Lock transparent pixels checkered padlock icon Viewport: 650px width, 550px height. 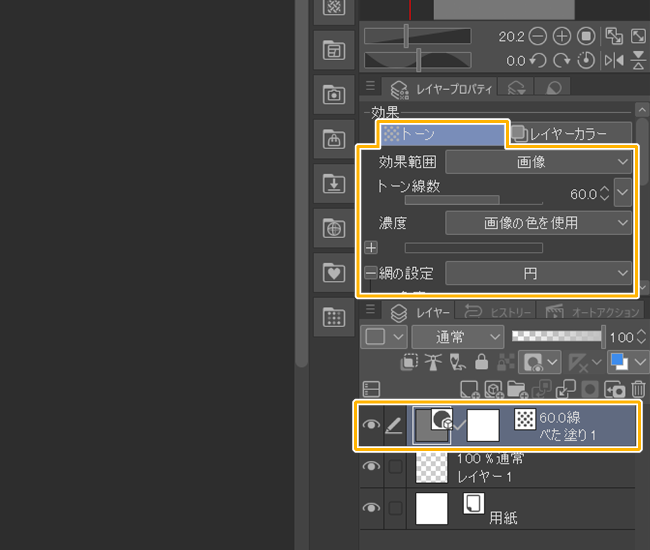(506, 362)
